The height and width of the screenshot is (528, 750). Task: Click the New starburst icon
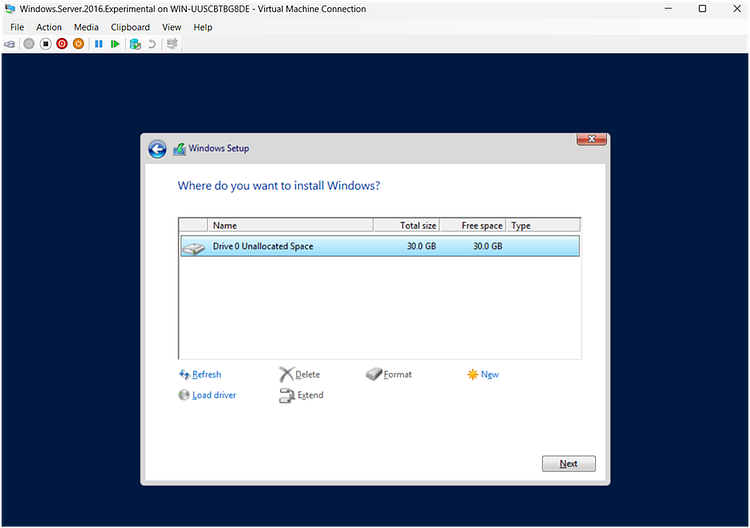(x=473, y=374)
